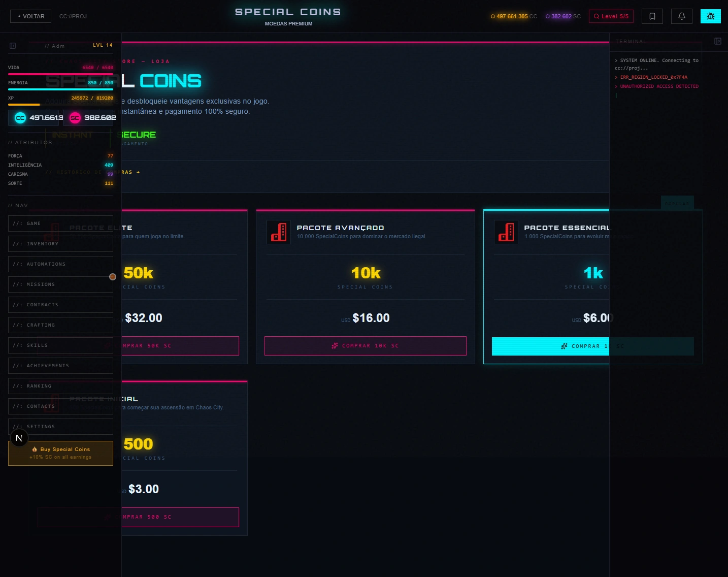
Task: Collapse the terminal panel icon
Action: tap(718, 41)
